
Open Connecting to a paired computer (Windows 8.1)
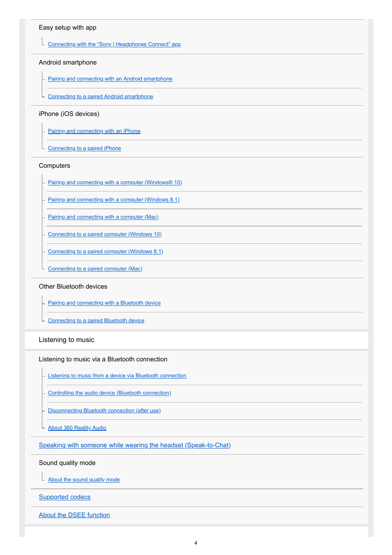[x=106, y=252]
